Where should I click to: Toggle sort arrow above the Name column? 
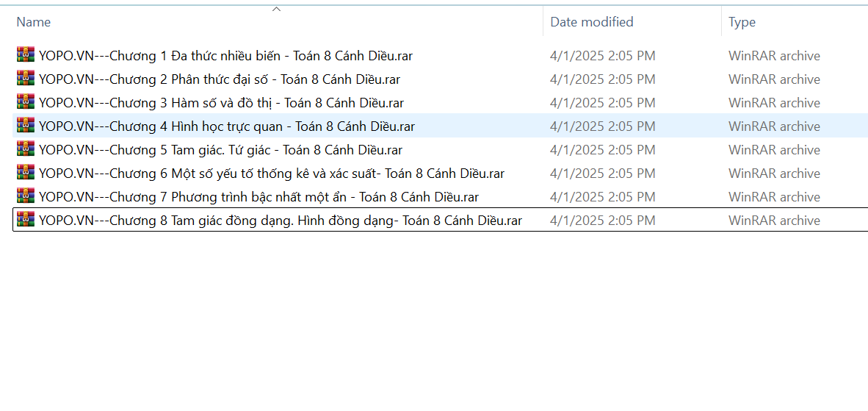click(x=276, y=10)
